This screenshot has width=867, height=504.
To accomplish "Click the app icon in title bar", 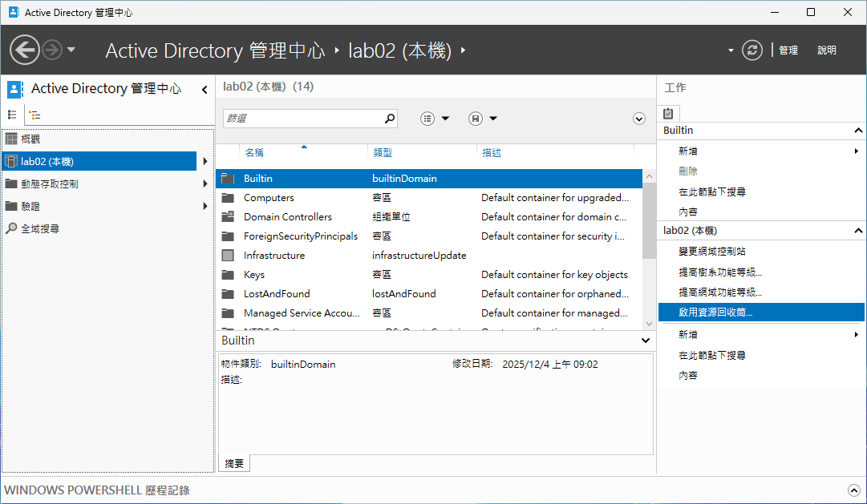I will tap(14, 11).
